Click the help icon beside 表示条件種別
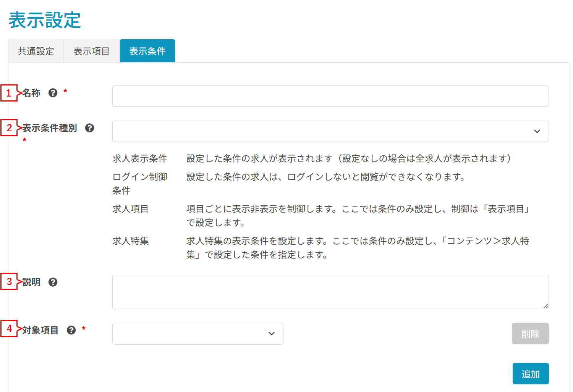Image resolution: width=573 pixels, height=392 pixels. 89,128
